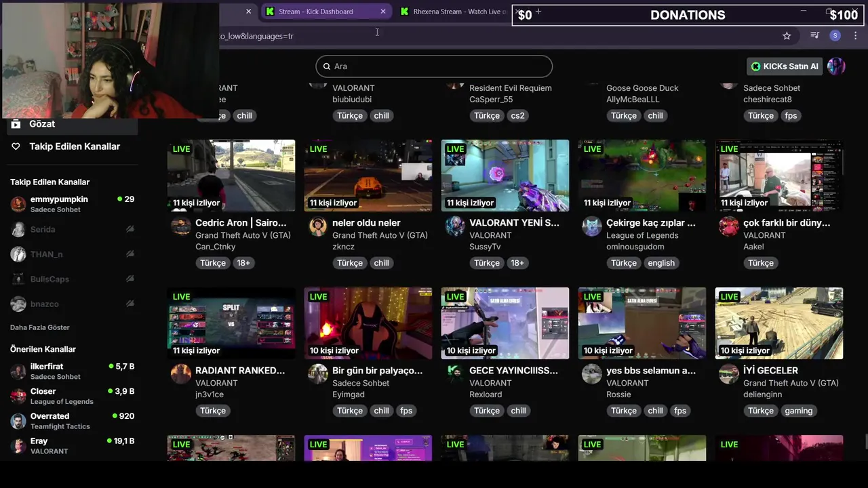Click the heart icon for Takip Edilen Kanallar
Image resolution: width=868 pixels, height=488 pixels.
(x=16, y=146)
